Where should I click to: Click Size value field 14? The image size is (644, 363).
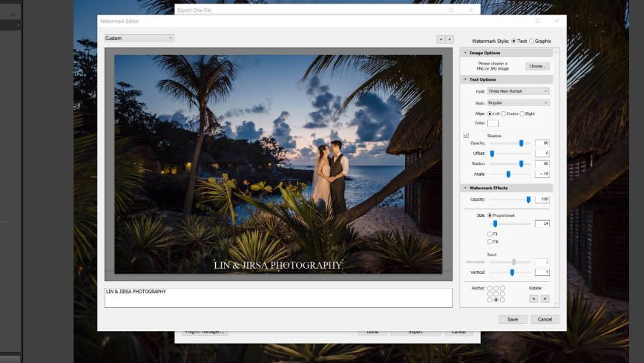tap(542, 223)
